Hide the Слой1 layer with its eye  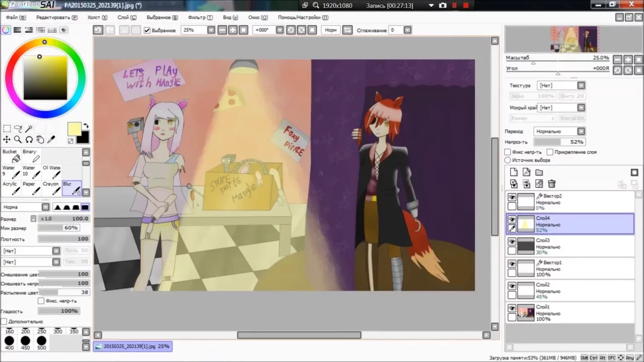512,308
